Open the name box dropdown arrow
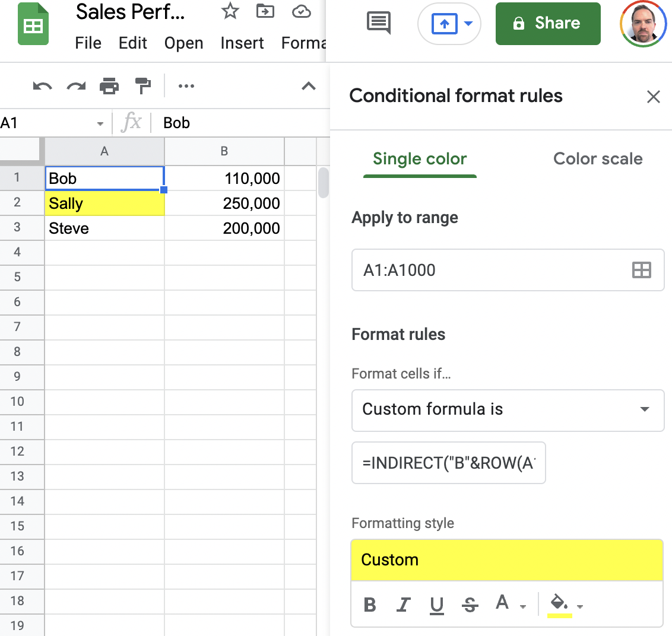Image resolution: width=672 pixels, height=636 pixels. coord(99,123)
